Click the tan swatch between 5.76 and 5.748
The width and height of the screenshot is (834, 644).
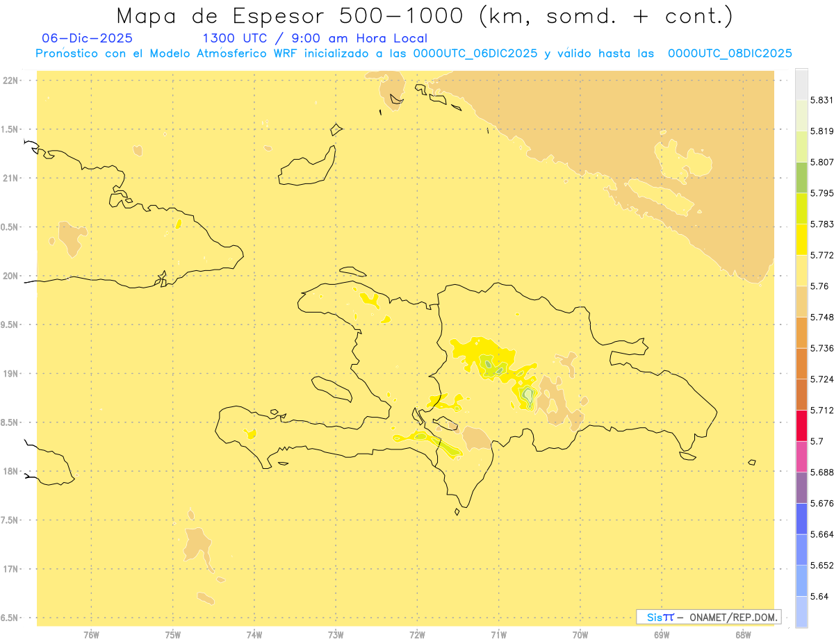[801, 302]
